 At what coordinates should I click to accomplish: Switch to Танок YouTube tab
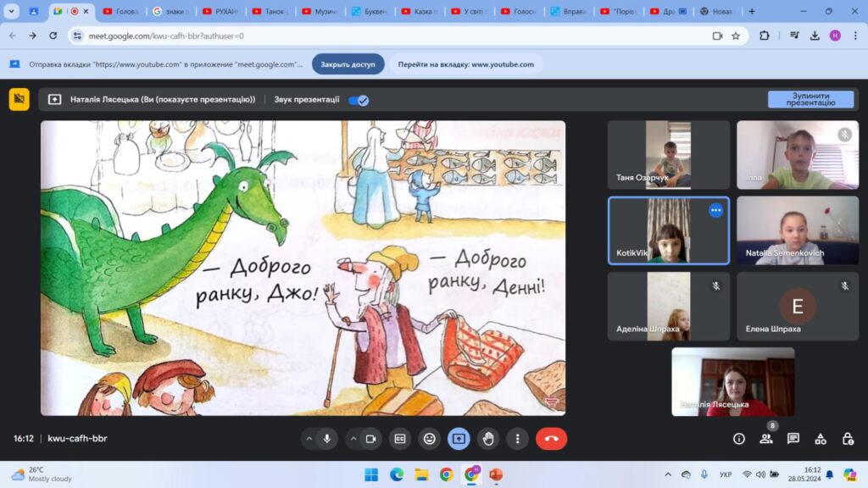click(x=270, y=11)
